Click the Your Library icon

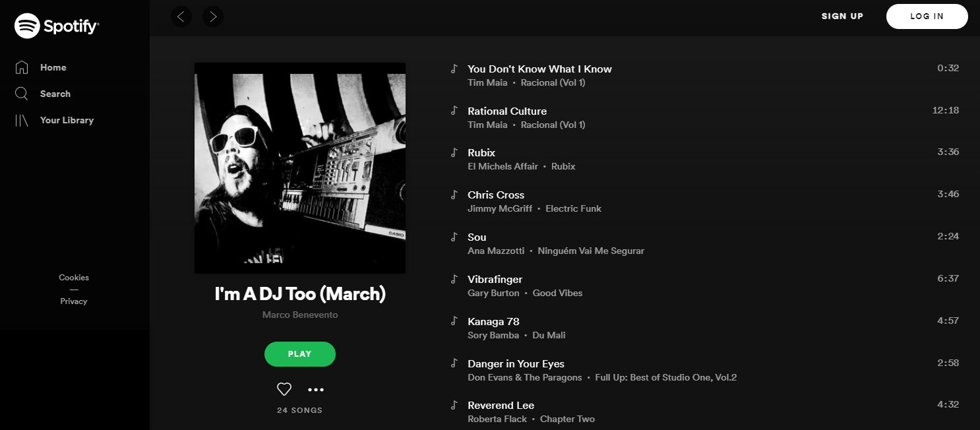(x=22, y=120)
